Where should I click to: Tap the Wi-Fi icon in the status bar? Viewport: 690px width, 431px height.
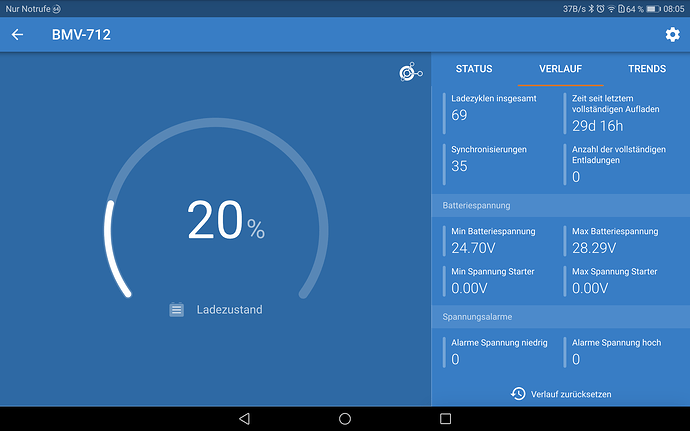(x=611, y=9)
